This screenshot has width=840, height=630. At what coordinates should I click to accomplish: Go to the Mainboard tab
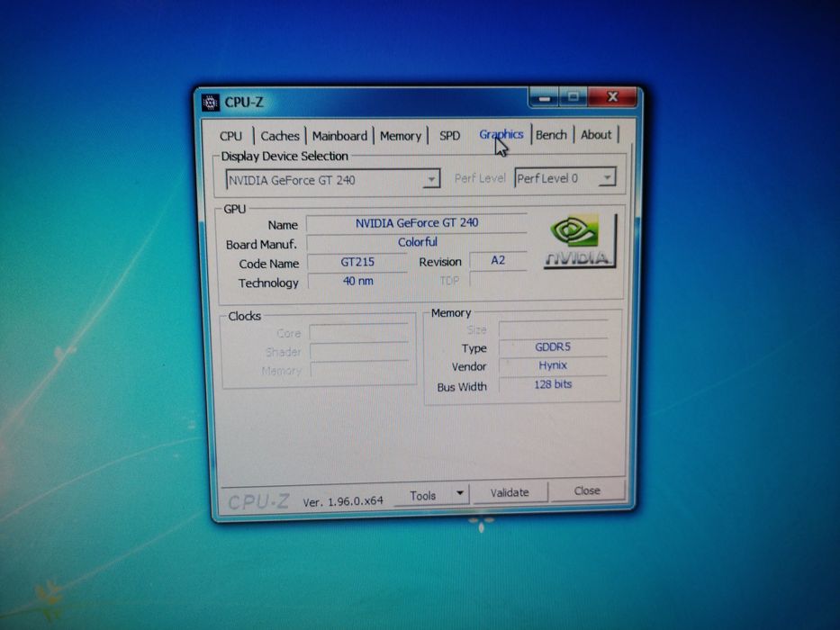click(339, 136)
